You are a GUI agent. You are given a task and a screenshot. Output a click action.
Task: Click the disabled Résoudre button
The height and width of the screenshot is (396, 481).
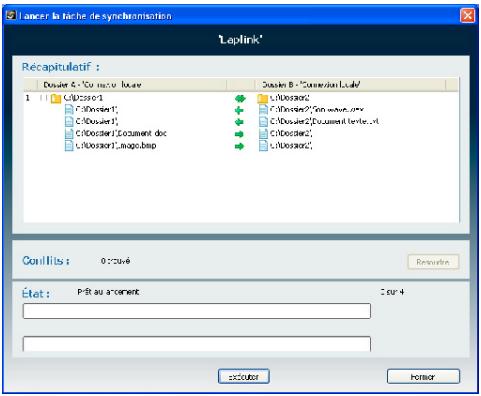[x=433, y=262]
